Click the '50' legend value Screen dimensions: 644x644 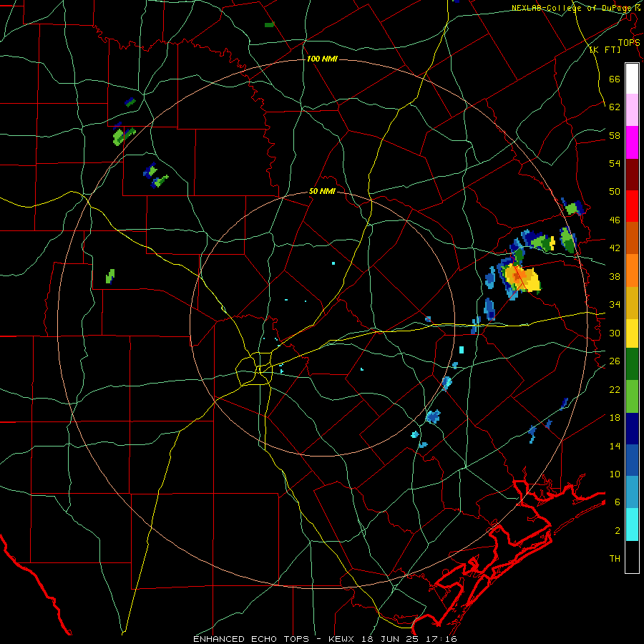click(615, 192)
